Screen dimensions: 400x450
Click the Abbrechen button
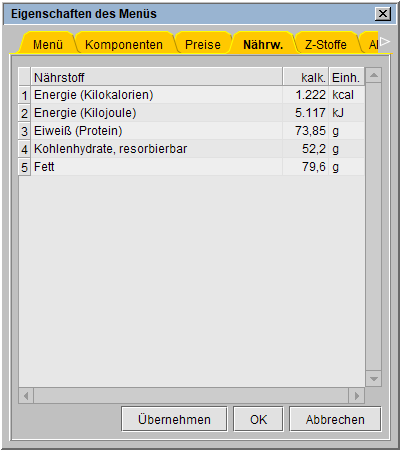[x=335, y=419]
